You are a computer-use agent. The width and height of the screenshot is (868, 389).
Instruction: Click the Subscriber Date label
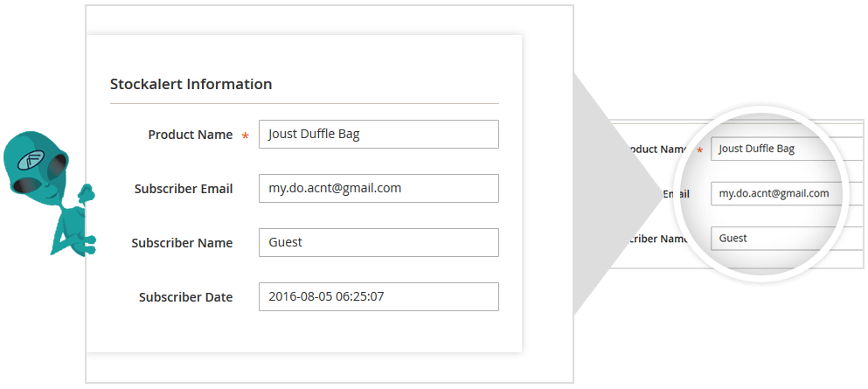(185, 297)
